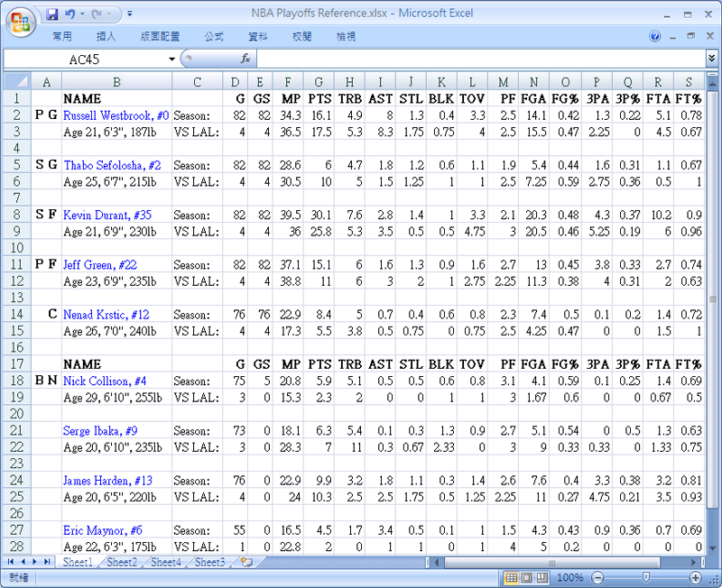The width and height of the screenshot is (722, 588).
Task: Open the Jeff Green, #22 link
Action: (x=100, y=264)
